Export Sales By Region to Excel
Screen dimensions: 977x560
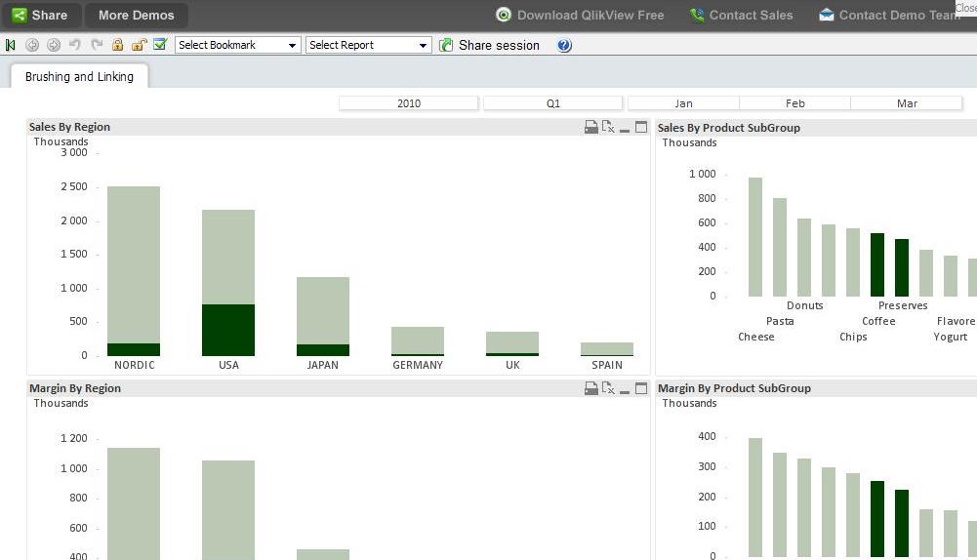tap(608, 127)
